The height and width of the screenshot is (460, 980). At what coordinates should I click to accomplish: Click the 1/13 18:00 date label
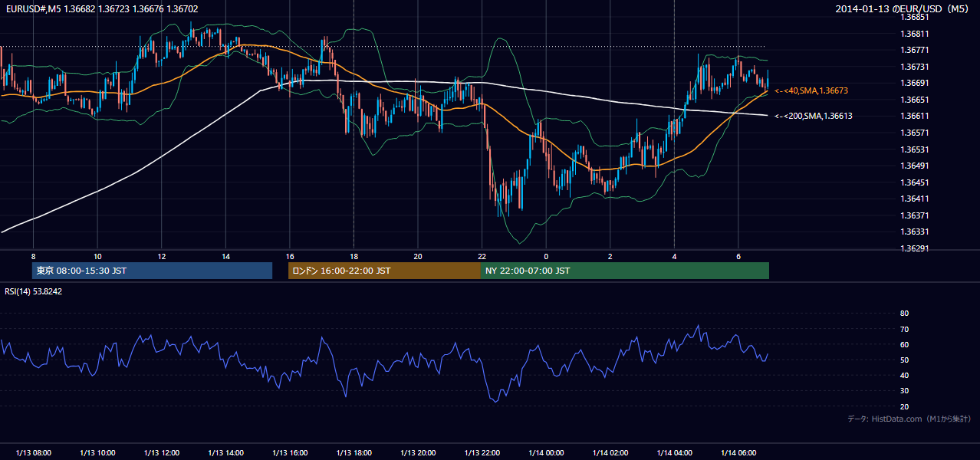coord(354,452)
